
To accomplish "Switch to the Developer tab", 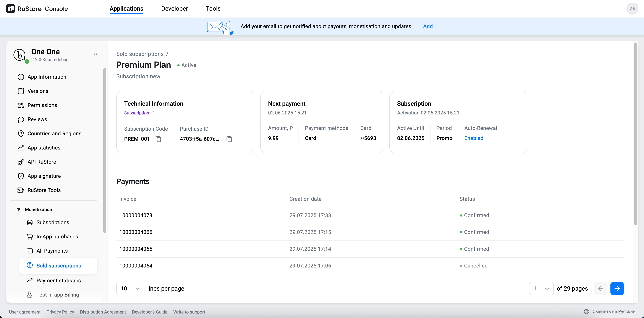I will (x=174, y=9).
